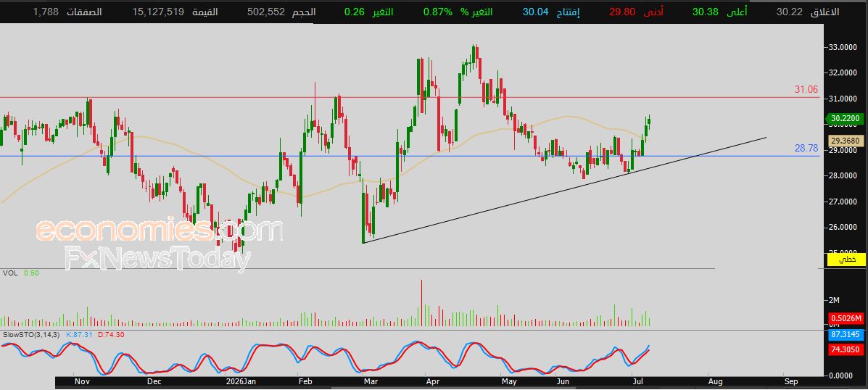Click the أدنى low value 29.80
The width and height of the screenshot is (868, 390).
point(622,12)
